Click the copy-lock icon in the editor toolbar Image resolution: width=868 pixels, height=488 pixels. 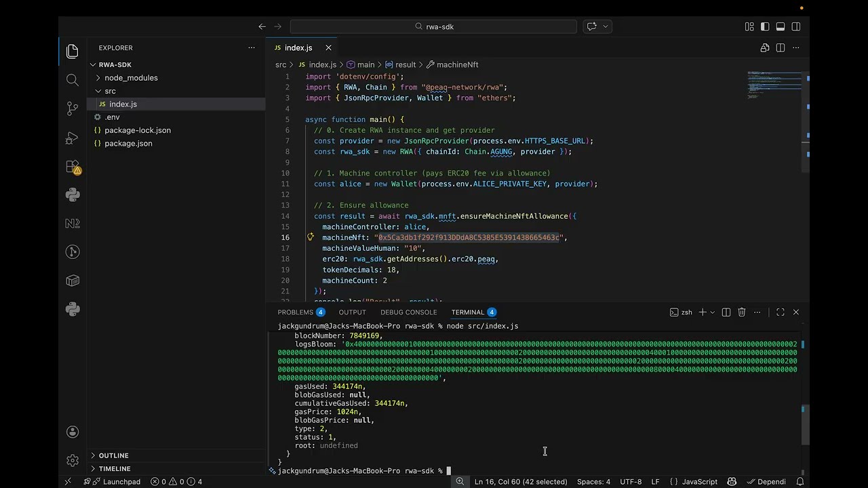765,47
